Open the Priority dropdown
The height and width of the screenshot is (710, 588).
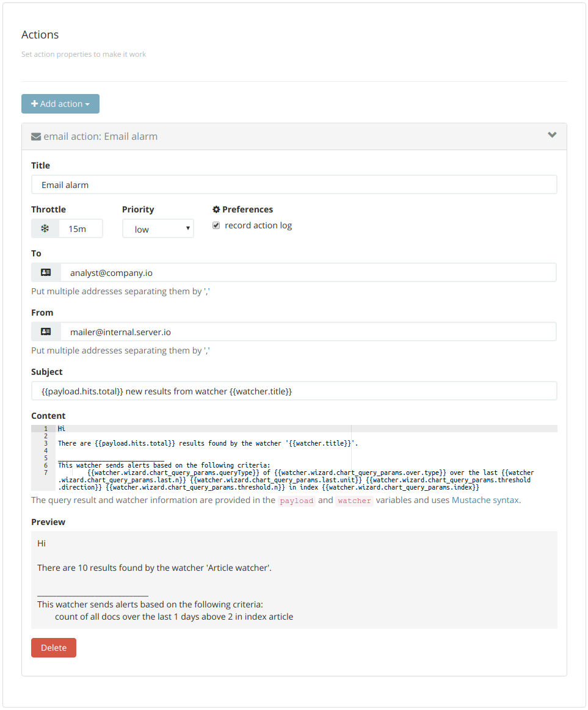(158, 229)
